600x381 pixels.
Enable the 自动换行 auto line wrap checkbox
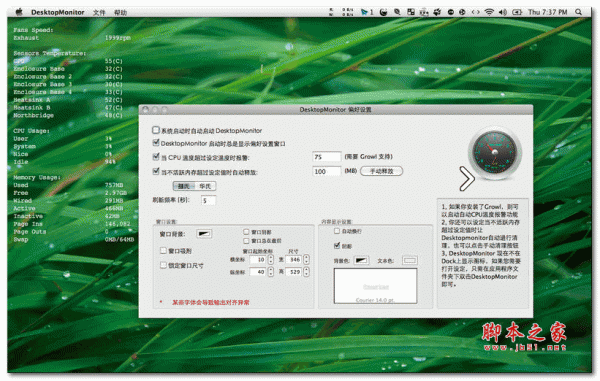pos(337,231)
